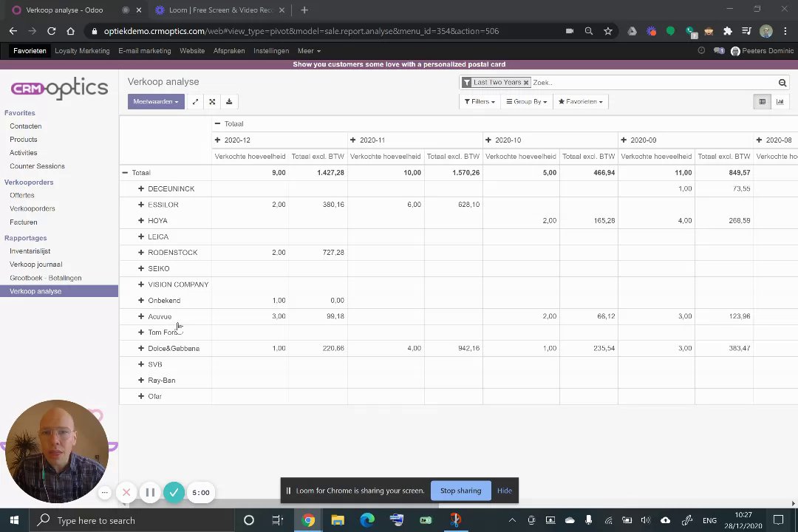Go to browser home page

[71, 31]
